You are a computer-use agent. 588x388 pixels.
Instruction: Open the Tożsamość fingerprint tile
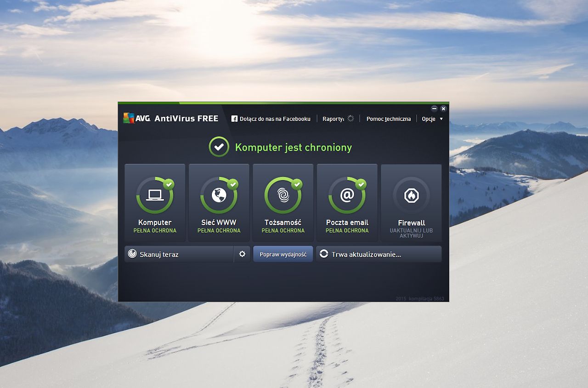click(283, 203)
